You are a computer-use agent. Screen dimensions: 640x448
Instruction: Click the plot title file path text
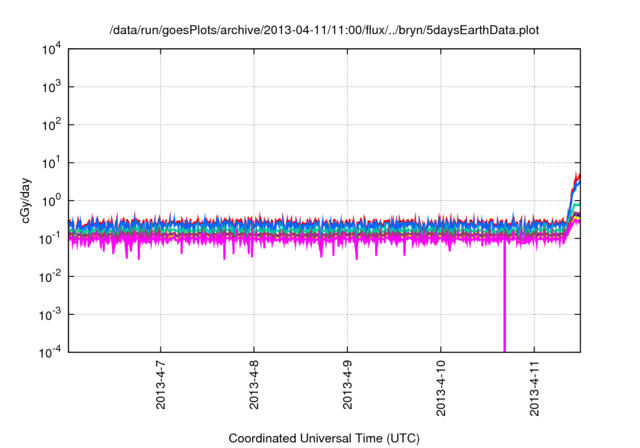point(324,30)
